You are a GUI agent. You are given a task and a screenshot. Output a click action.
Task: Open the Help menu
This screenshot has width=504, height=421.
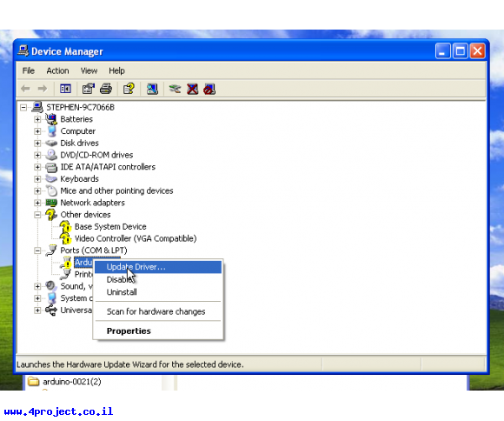pyautogui.click(x=116, y=70)
